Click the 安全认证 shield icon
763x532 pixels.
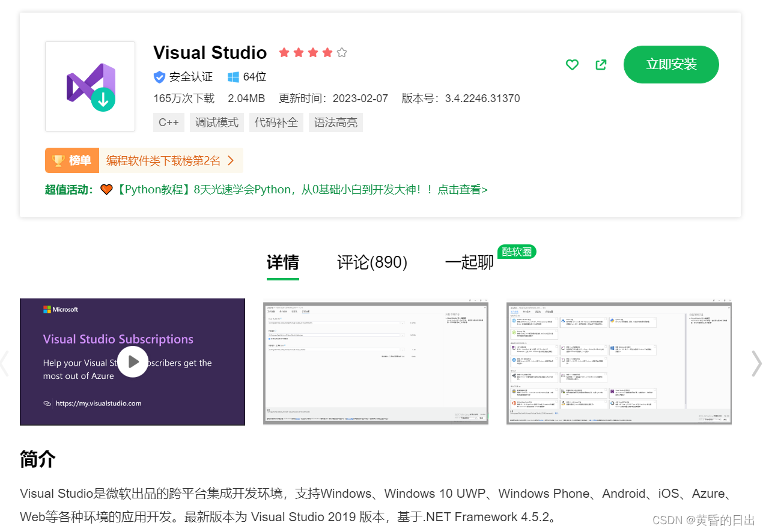point(159,77)
